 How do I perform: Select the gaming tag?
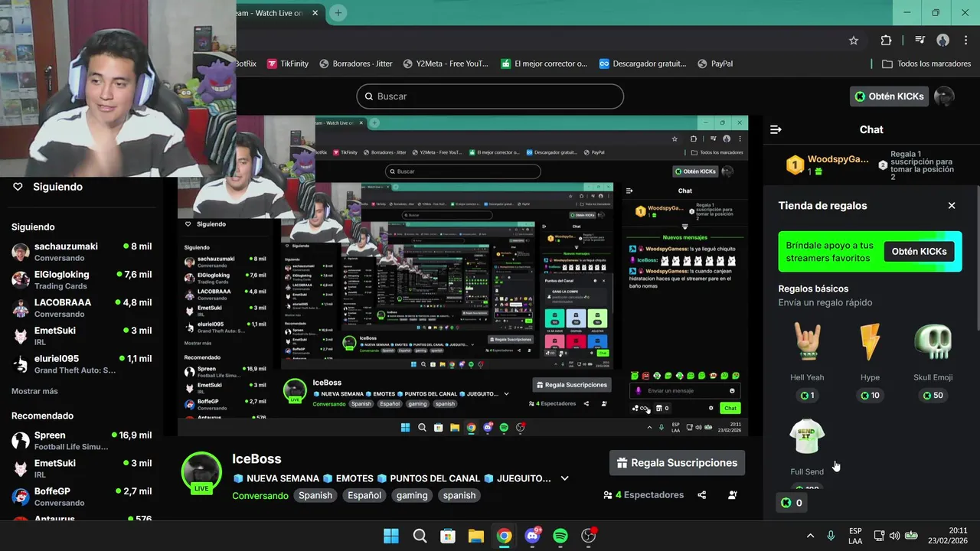point(412,495)
